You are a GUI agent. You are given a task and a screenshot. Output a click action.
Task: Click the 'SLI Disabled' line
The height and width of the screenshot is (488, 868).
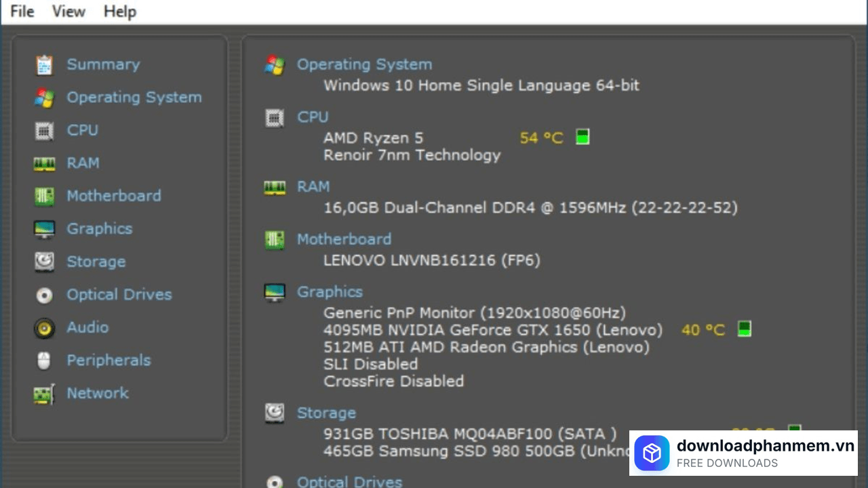[x=370, y=364]
